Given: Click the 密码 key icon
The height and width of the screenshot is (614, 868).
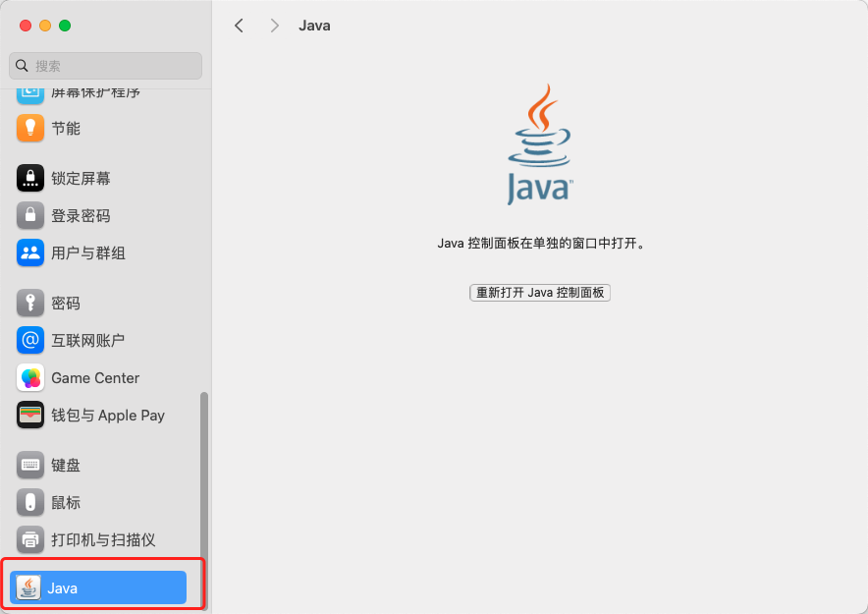Looking at the screenshot, I should point(30,303).
